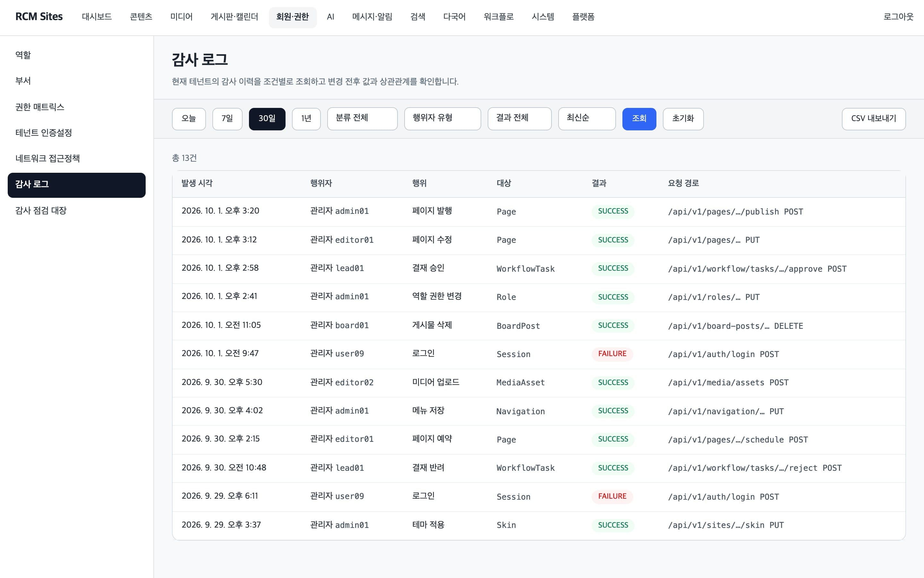Screen dimensions: 924x578
Task: Select 테넌트 인증설정 in the sidebar
Action: tap(76, 133)
